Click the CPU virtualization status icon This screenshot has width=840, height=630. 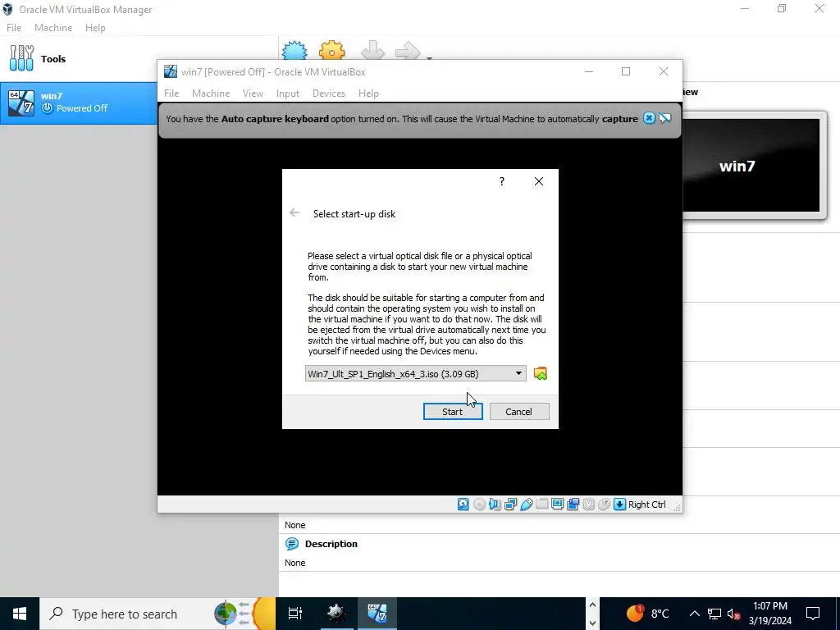589,504
